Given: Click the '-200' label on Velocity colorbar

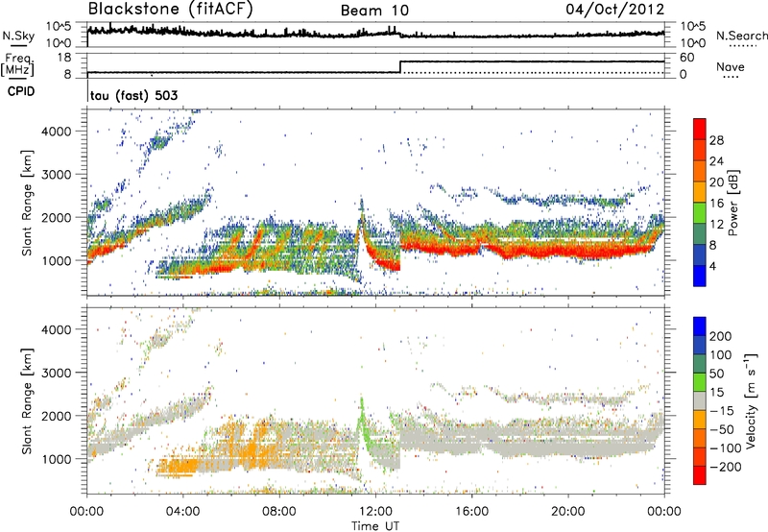Looking at the screenshot, I should pyautogui.click(x=725, y=467).
